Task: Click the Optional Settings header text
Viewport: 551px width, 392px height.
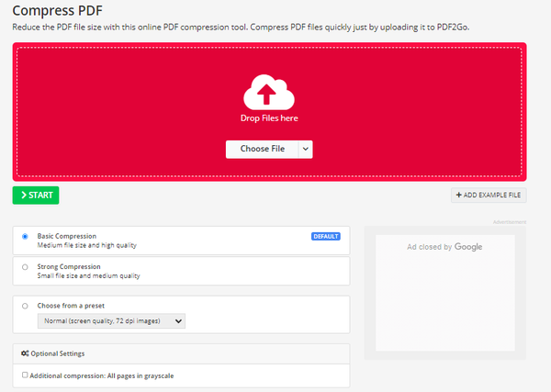Action: 58,353
